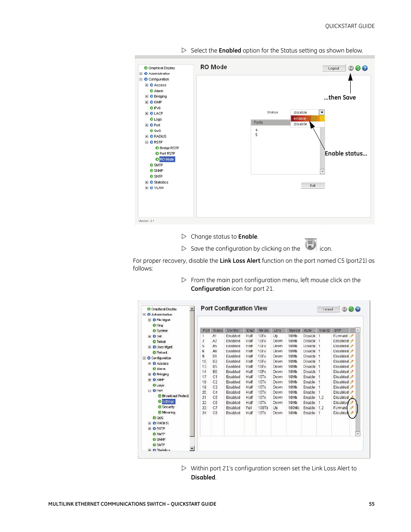Expand the RADIUS node in Port Configuration tree
Viewport: 411px width, 532px height.
click(x=149, y=423)
